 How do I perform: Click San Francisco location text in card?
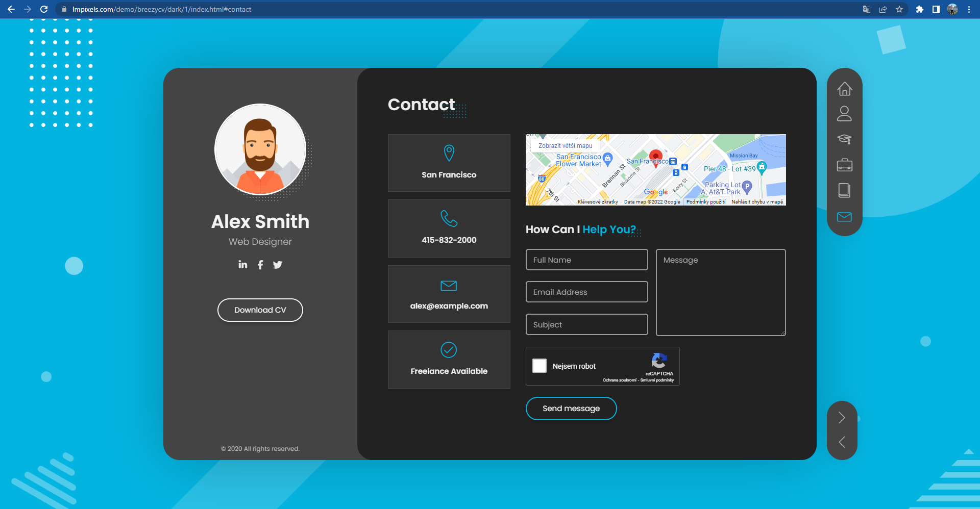(449, 175)
